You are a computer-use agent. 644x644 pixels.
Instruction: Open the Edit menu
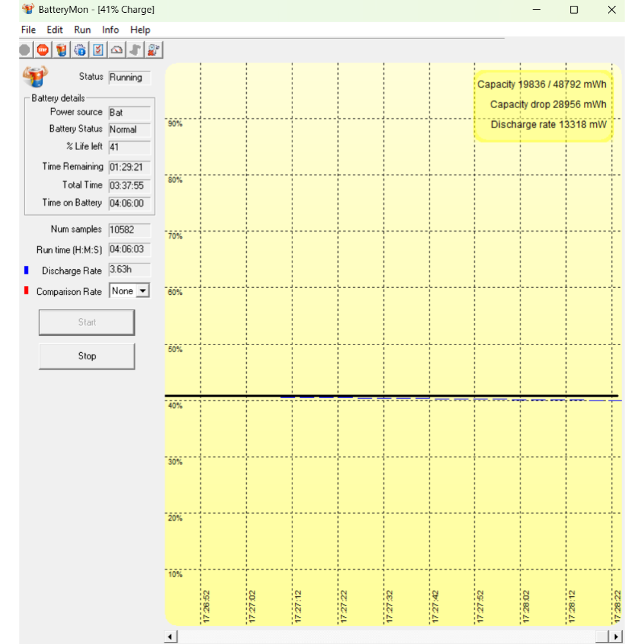click(55, 30)
